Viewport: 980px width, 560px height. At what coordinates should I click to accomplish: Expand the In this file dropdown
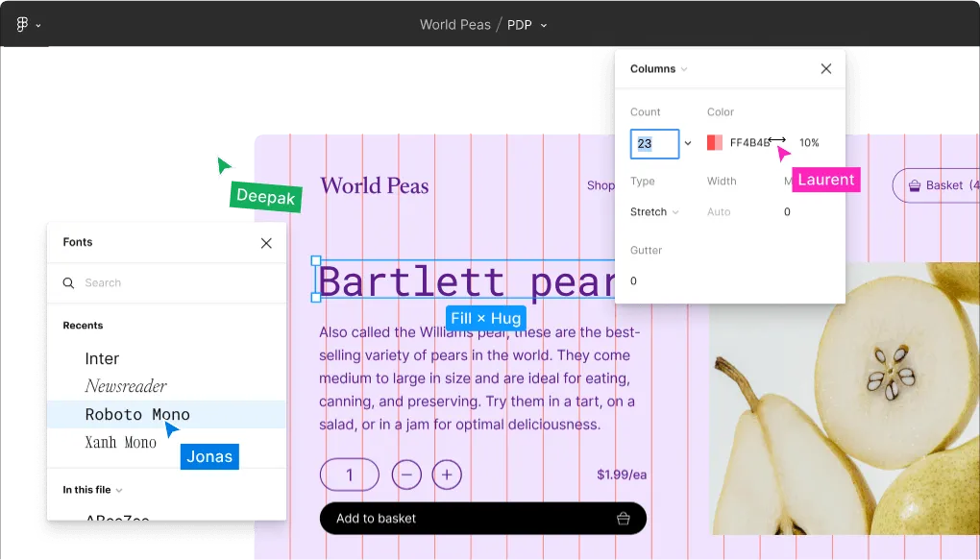pyautogui.click(x=92, y=490)
